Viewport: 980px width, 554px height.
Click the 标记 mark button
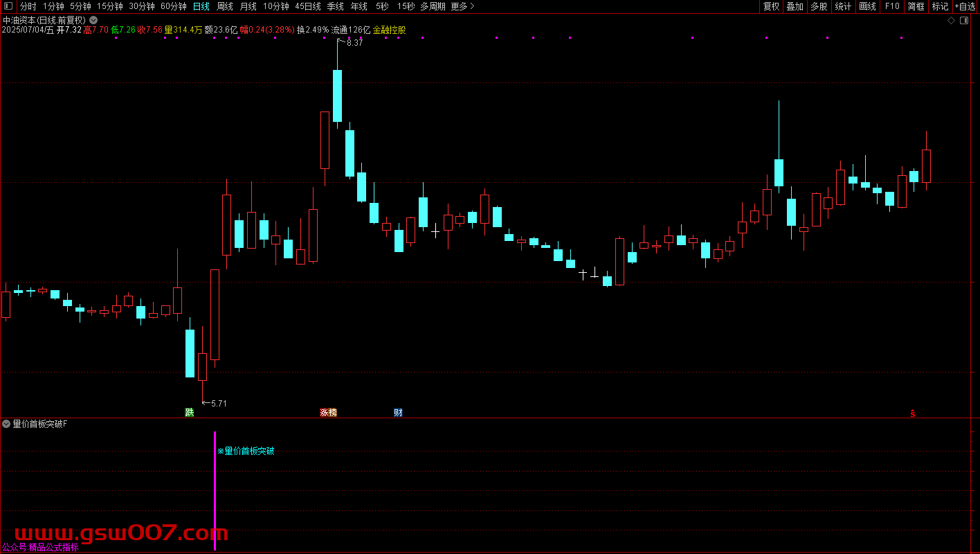(x=940, y=6)
